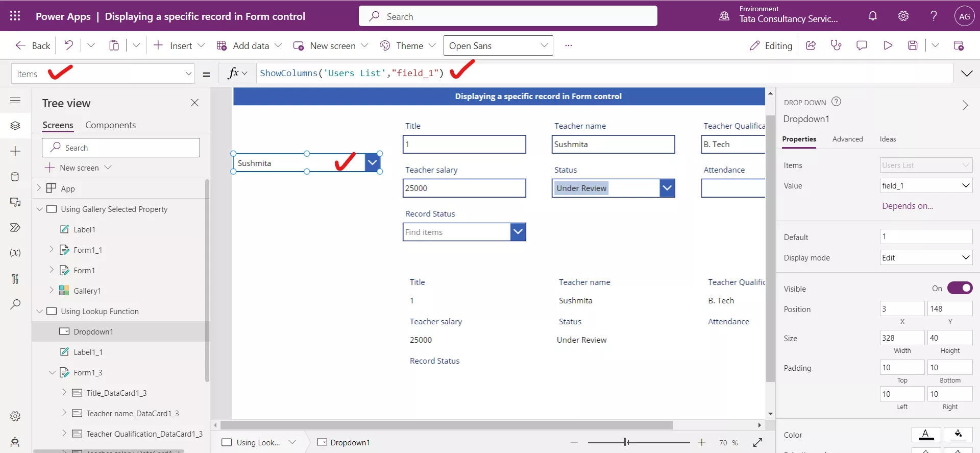Image resolution: width=980 pixels, height=453 pixels.
Task: Open the Comments icon
Action: tap(862, 45)
